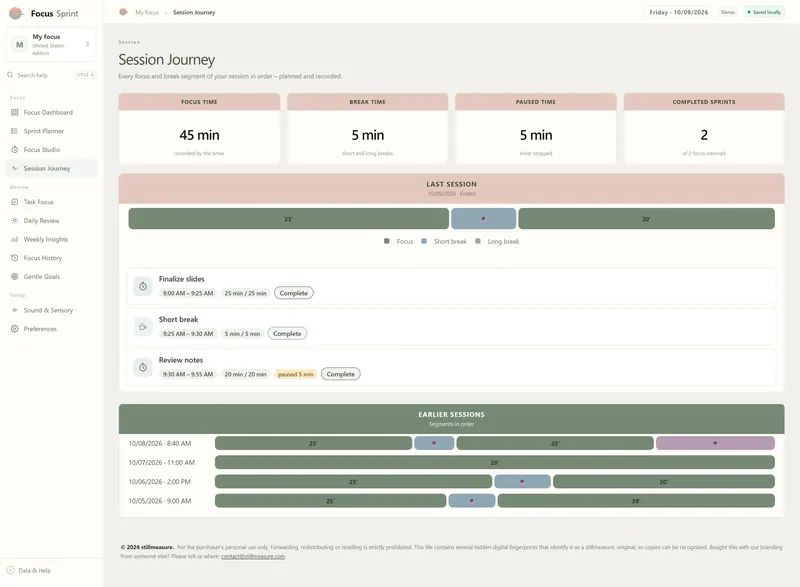
Task: Click the long break segment in the 10/08/2026 row
Action: click(715, 443)
